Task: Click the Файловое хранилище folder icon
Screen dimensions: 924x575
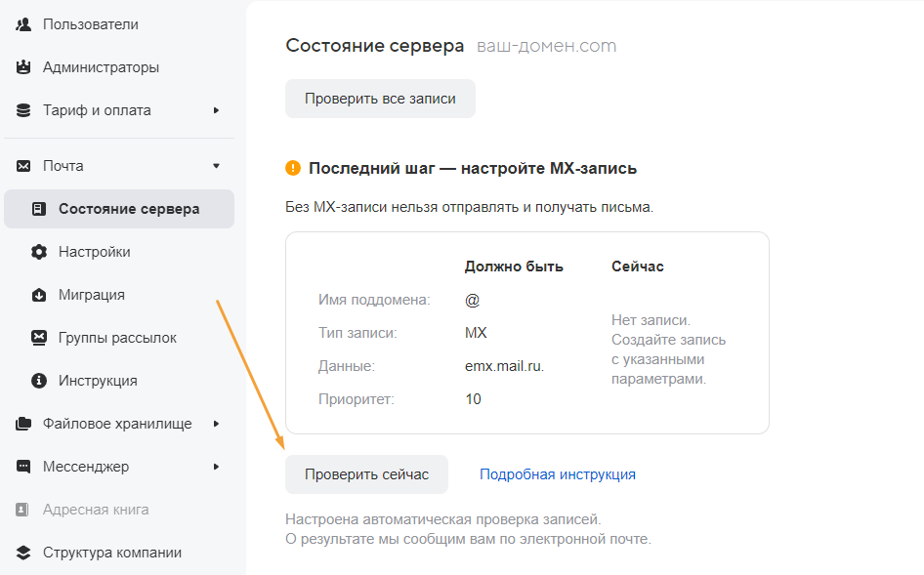Action: 23,424
